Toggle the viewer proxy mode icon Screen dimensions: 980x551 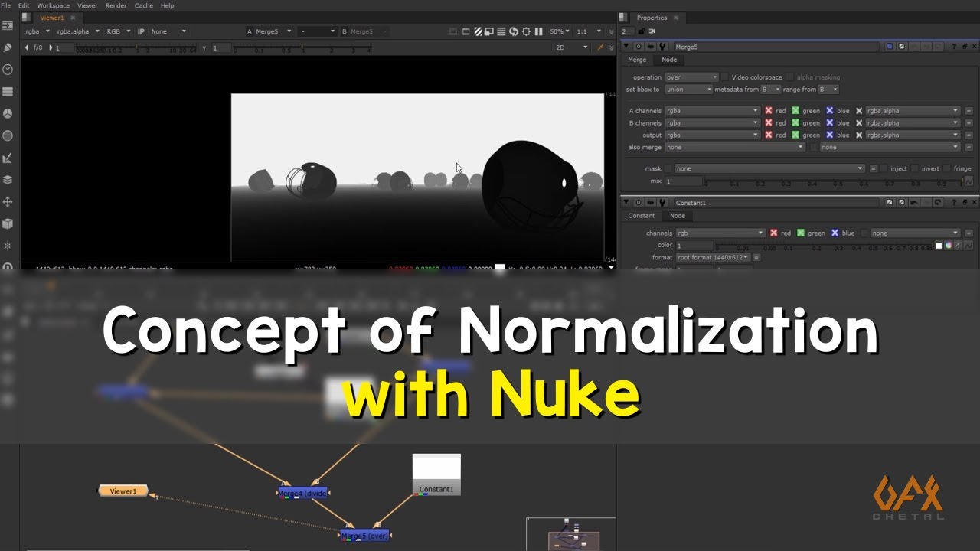click(x=489, y=31)
